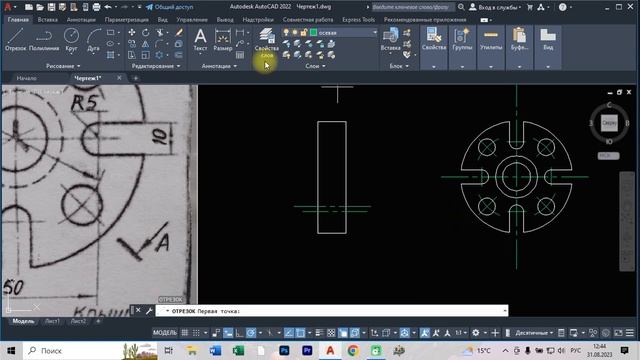Viewport: 640px width, 360px height.
Task: Open the Утилиты (Utilities) panel
Action: point(491,40)
